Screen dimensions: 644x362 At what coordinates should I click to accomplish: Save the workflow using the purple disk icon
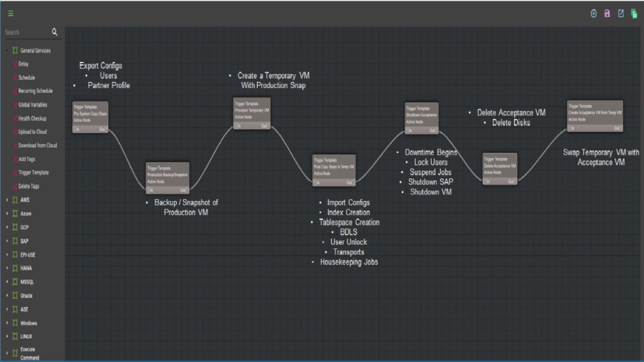[607, 14]
